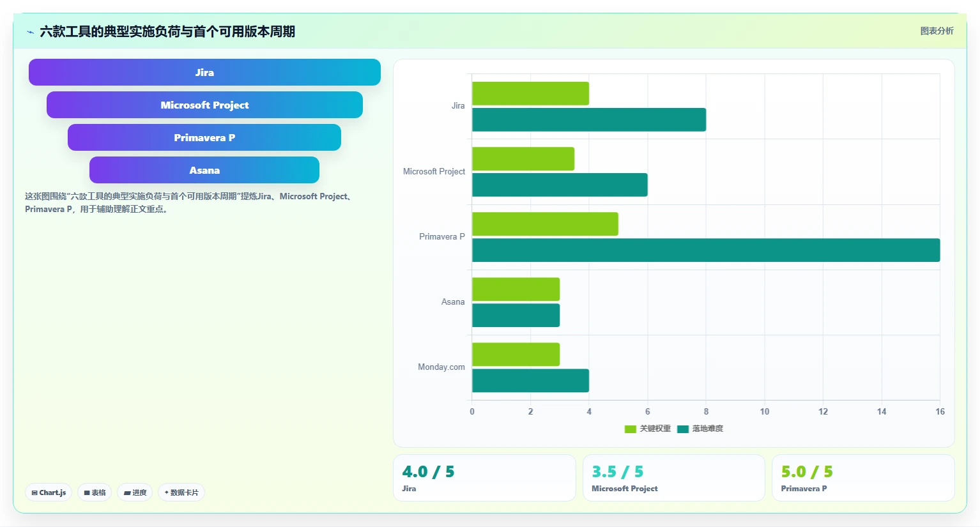Click the x-axis tick labeled 8
Image resolution: width=980 pixels, height=527 pixels.
706,411
